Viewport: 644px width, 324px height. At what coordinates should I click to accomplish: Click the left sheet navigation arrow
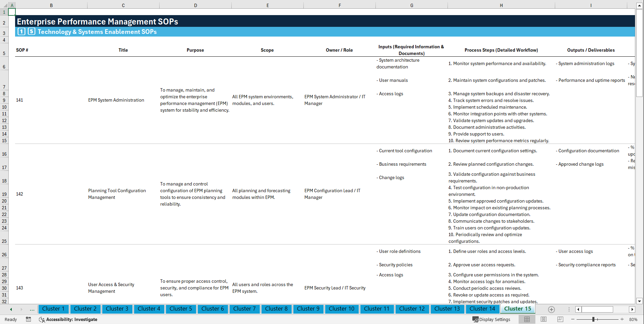(11, 309)
